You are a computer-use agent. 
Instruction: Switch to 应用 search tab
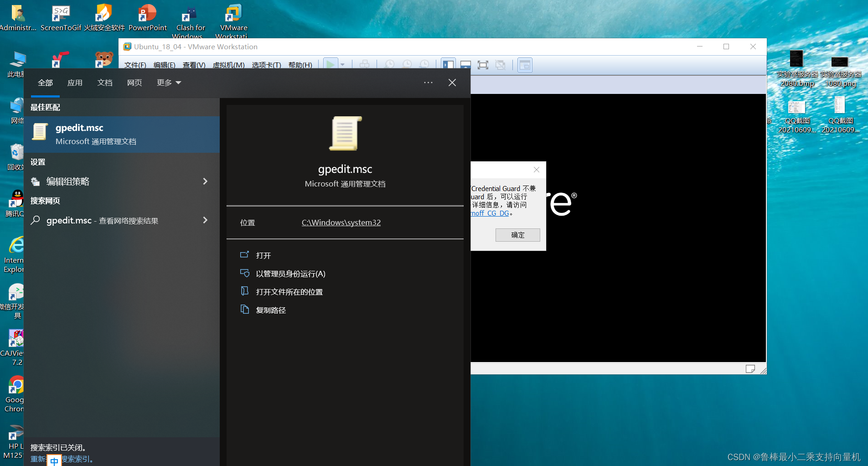point(75,83)
